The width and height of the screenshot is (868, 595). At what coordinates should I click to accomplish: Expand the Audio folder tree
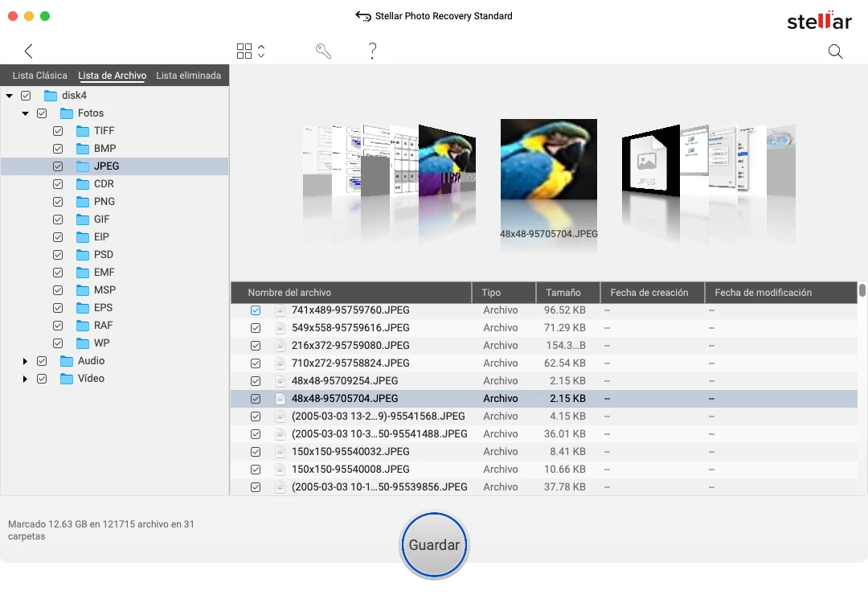point(25,361)
